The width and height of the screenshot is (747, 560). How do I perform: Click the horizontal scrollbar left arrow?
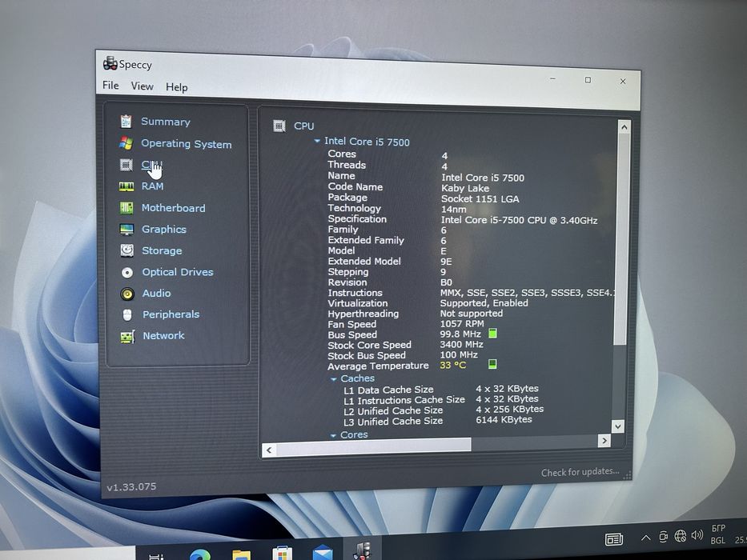point(269,450)
